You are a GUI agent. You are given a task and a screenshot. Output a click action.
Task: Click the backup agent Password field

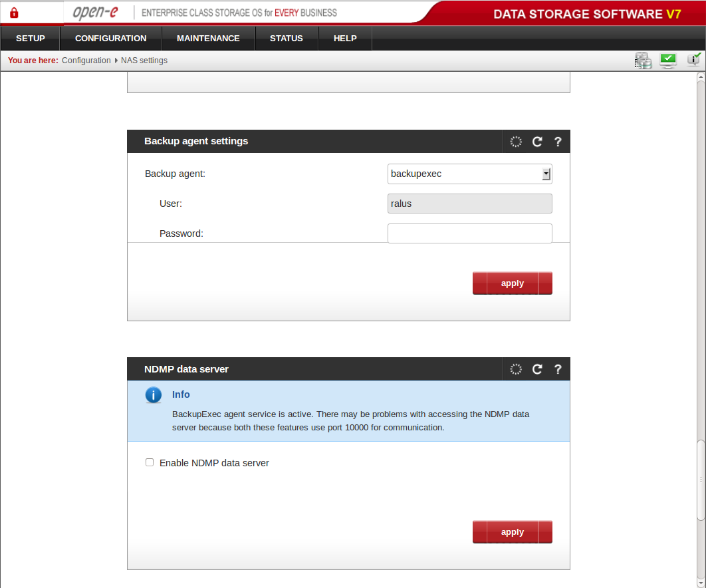pyautogui.click(x=469, y=233)
